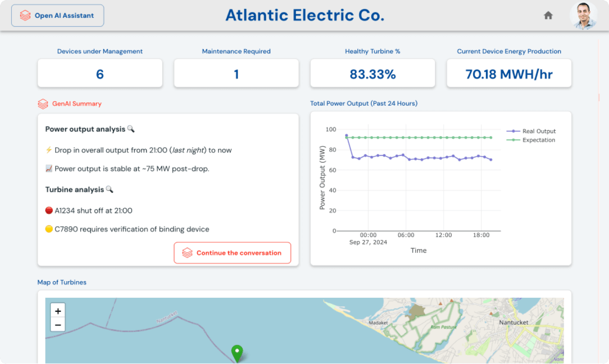Open the Devices under Management card
The height and width of the screenshot is (364, 609).
tap(100, 73)
